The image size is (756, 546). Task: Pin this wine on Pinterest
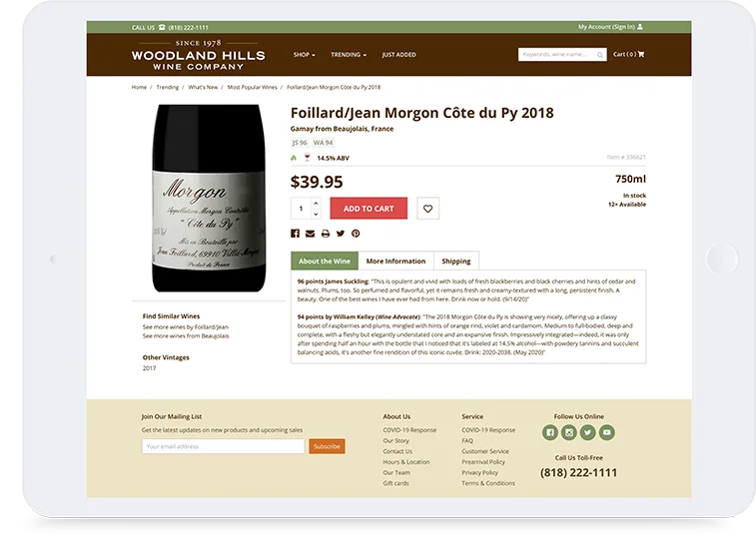(356, 234)
